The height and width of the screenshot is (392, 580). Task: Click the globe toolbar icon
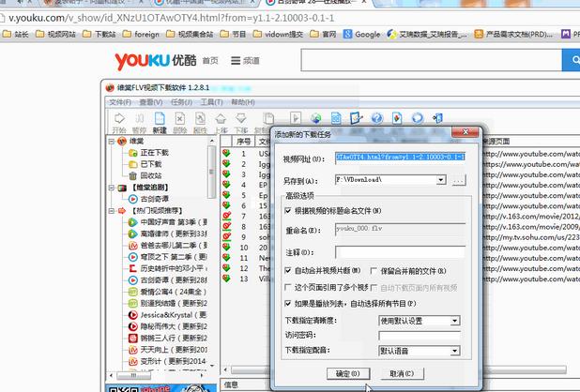315,118
